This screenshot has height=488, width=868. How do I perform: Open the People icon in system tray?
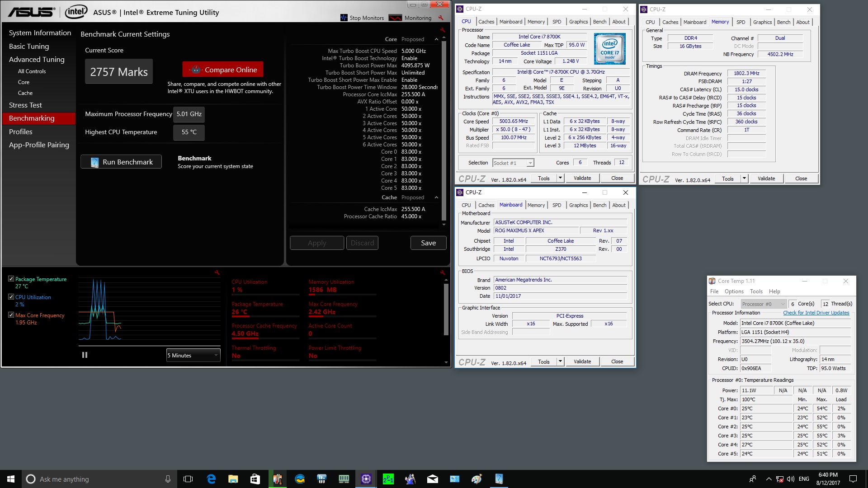point(753,479)
